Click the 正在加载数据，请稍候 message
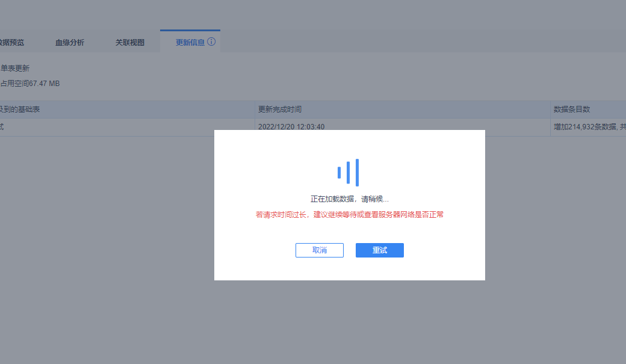626x364 pixels. 349,199
